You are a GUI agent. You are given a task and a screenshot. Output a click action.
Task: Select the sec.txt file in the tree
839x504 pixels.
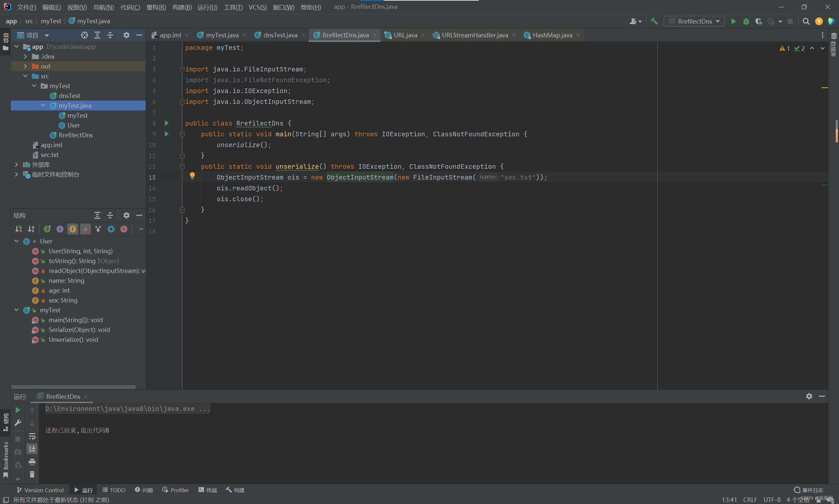[x=49, y=155]
